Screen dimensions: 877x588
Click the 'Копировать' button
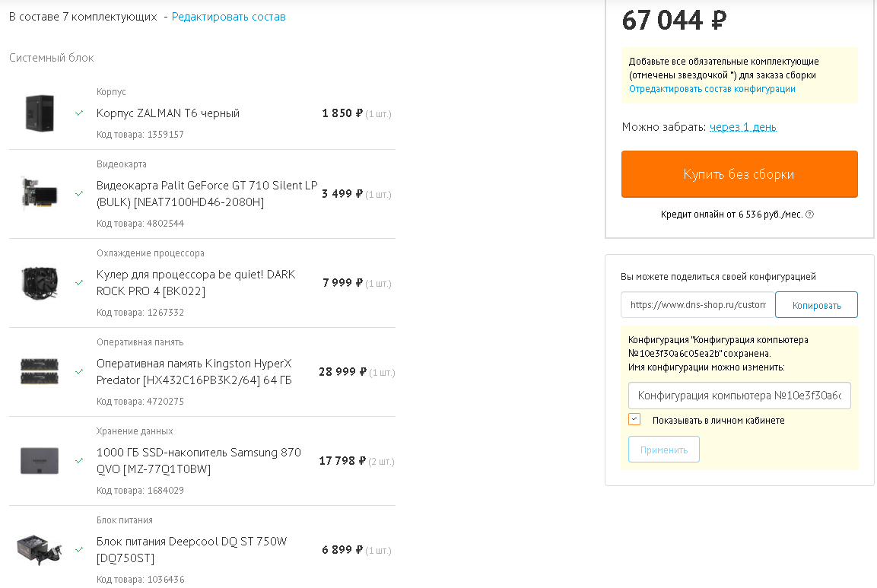click(816, 305)
